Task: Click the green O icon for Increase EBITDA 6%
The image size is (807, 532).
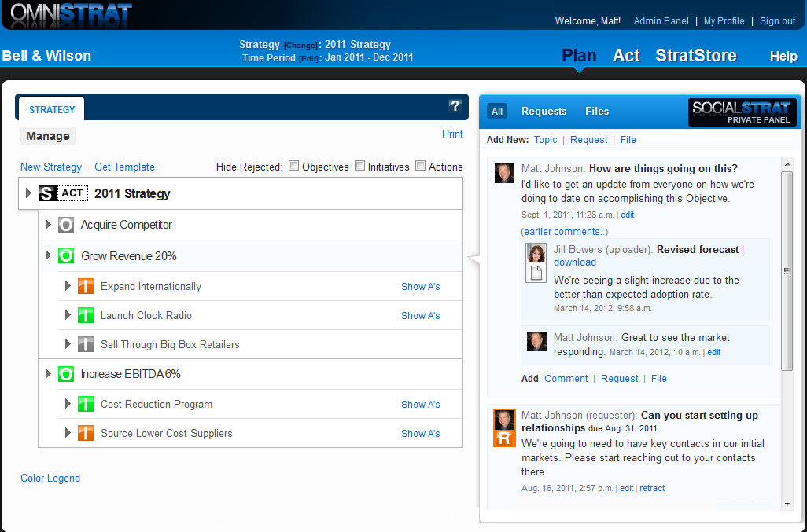Action: click(x=66, y=374)
